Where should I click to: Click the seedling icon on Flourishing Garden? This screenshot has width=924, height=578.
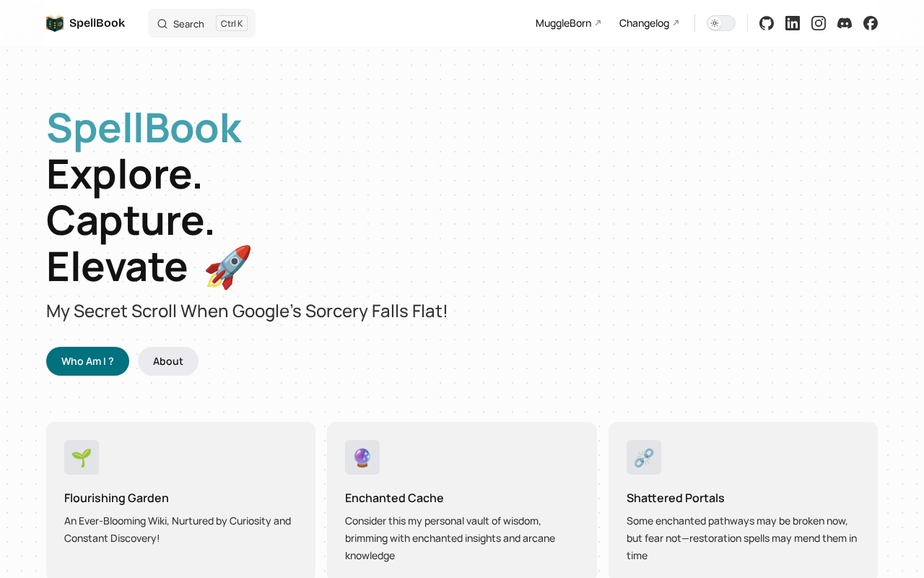click(x=82, y=457)
